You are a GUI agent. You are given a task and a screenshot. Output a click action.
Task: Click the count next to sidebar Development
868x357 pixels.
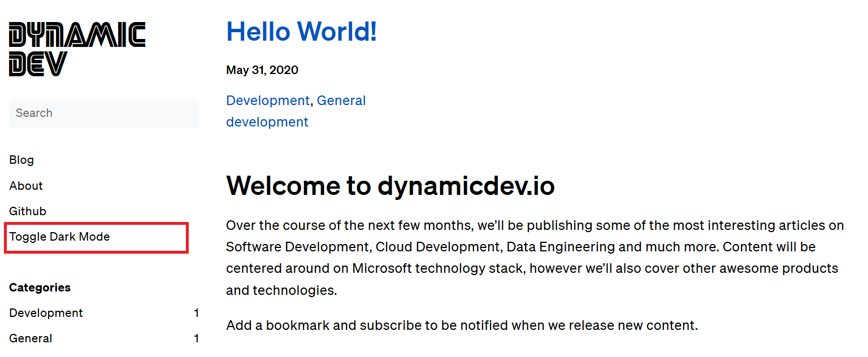(196, 313)
